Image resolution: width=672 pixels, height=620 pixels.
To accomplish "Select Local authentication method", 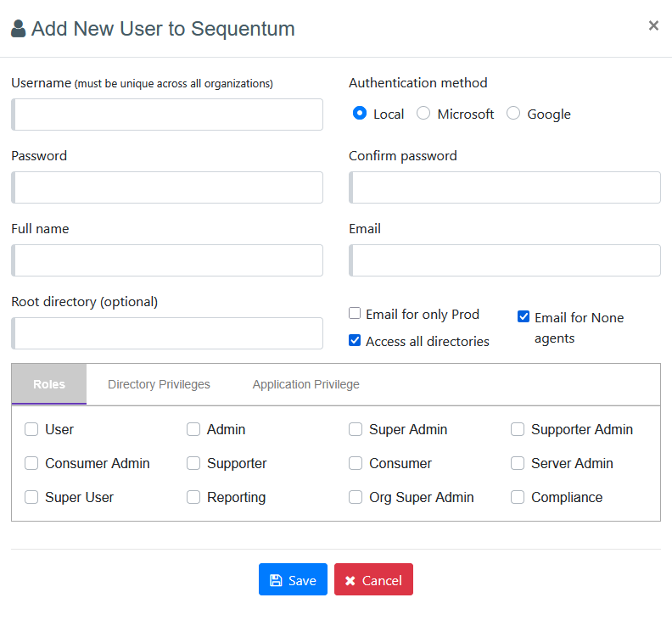I will pyautogui.click(x=360, y=114).
